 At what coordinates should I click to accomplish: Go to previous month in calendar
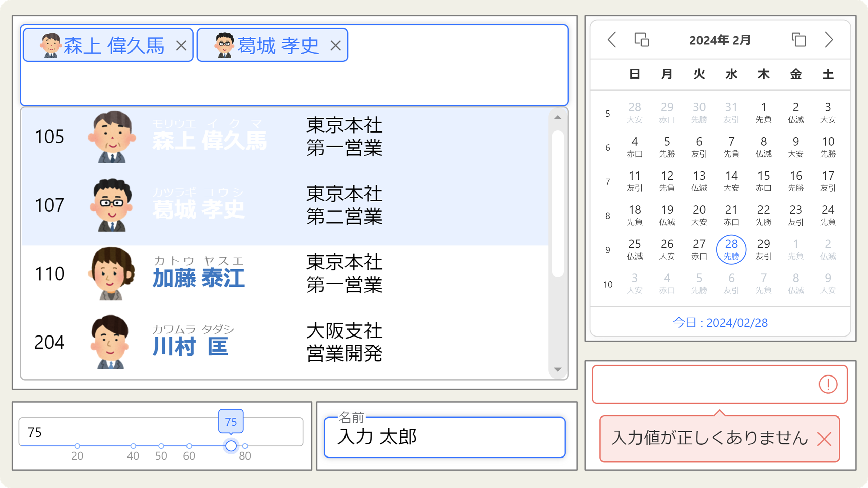tap(612, 40)
